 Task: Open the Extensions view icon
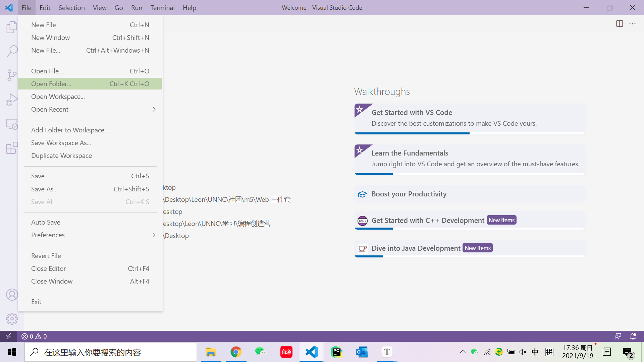click(x=12, y=148)
